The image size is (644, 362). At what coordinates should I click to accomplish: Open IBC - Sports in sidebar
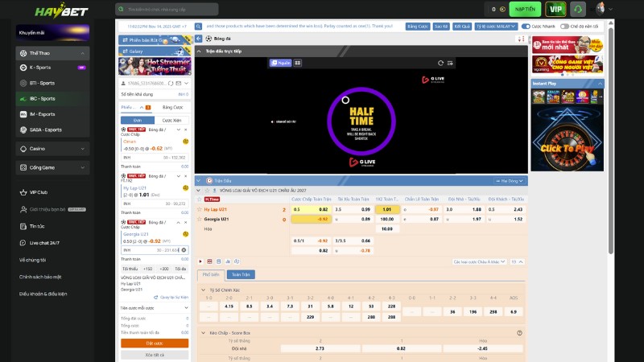click(x=52, y=98)
